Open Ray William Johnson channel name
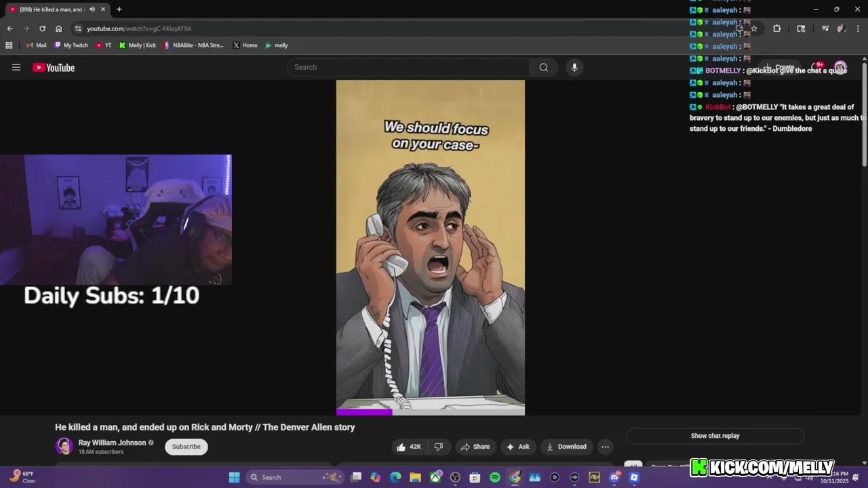The image size is (868, 488). (112, 443)
